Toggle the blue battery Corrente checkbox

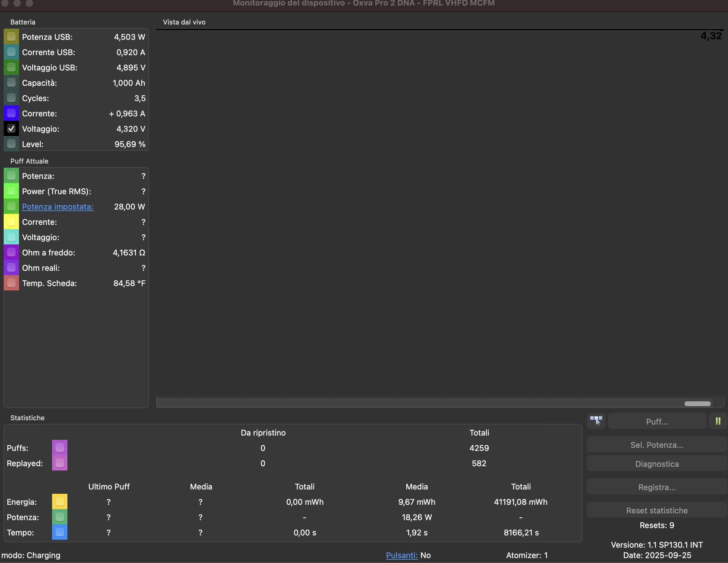(x=11, y=113)
